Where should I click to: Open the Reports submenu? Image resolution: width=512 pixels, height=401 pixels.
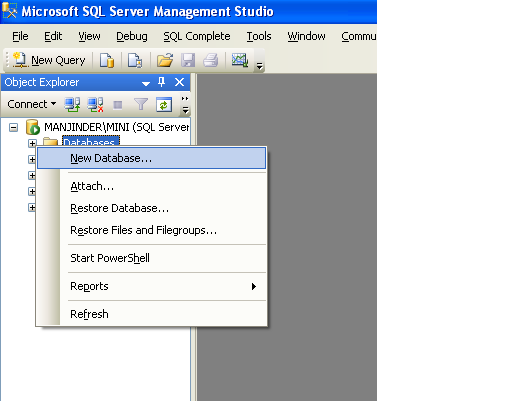click(152, 286)
